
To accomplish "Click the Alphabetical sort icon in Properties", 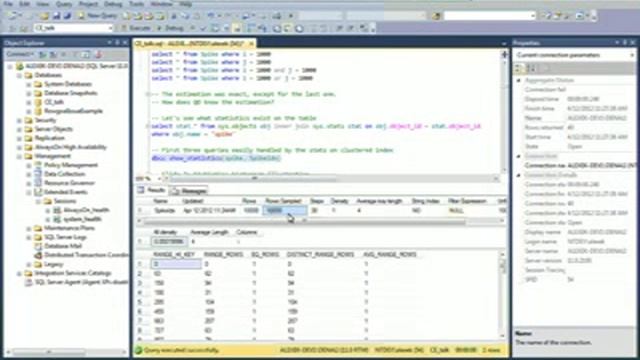I will pos(531,68).
